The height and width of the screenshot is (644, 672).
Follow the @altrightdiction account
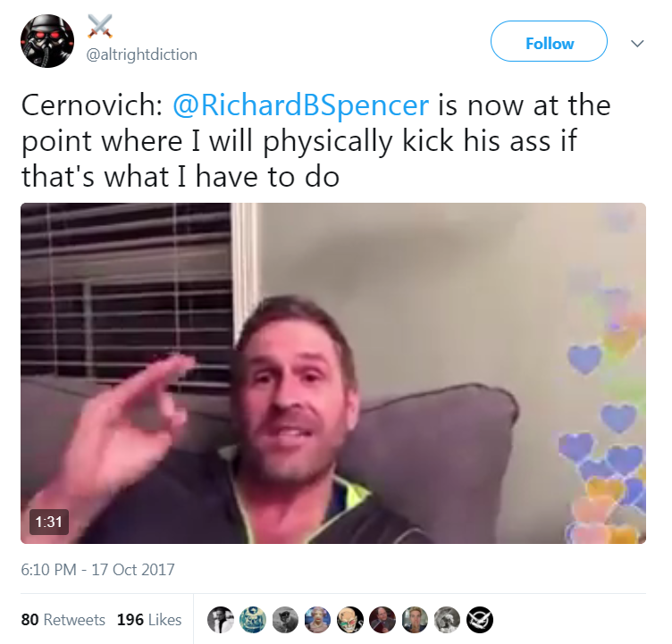(549, 41)
